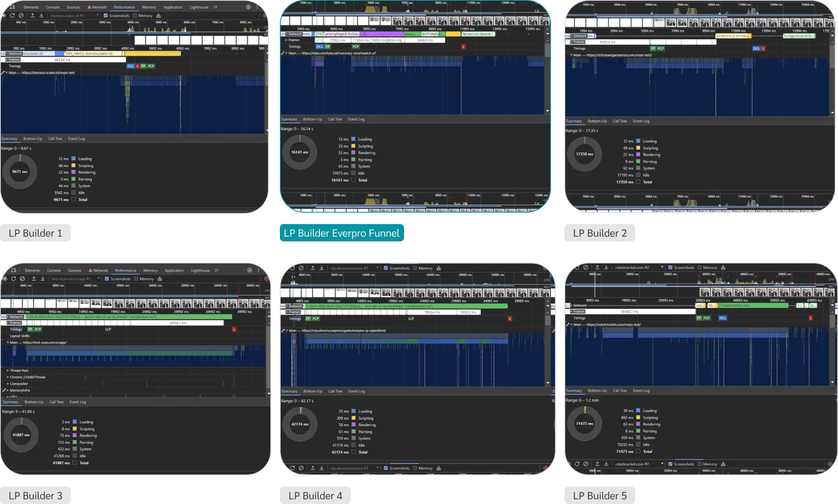Open DevTools settings gear in LP Builder 3

click(250, 270)
